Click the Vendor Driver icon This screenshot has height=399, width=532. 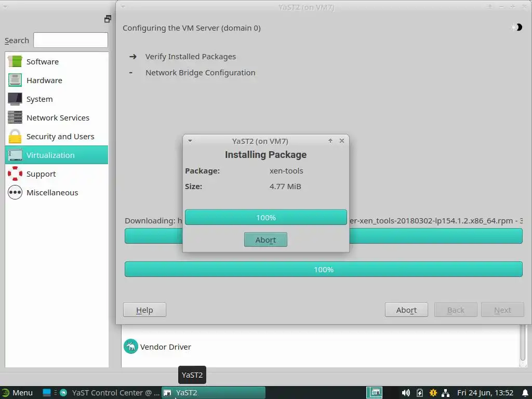(x=130, y=347)
